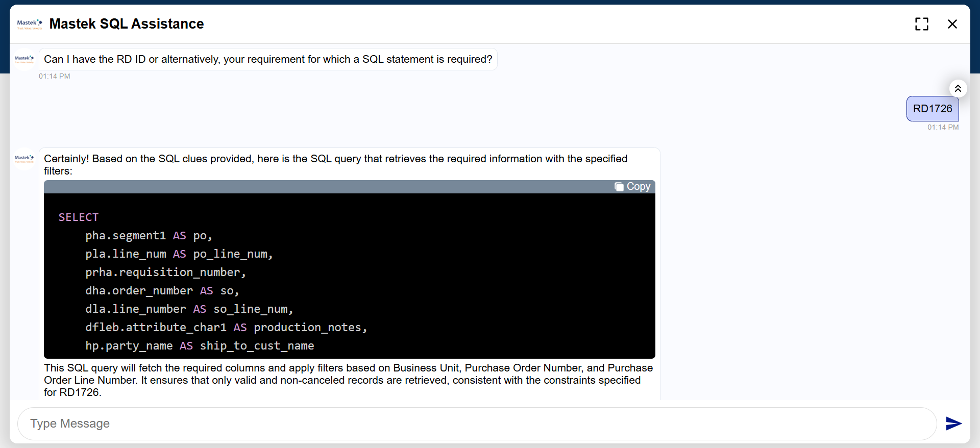The width and height of the screenshot is (980, 448).
Task: Expand chat to fullscreen mode
Action: [921, 24]
